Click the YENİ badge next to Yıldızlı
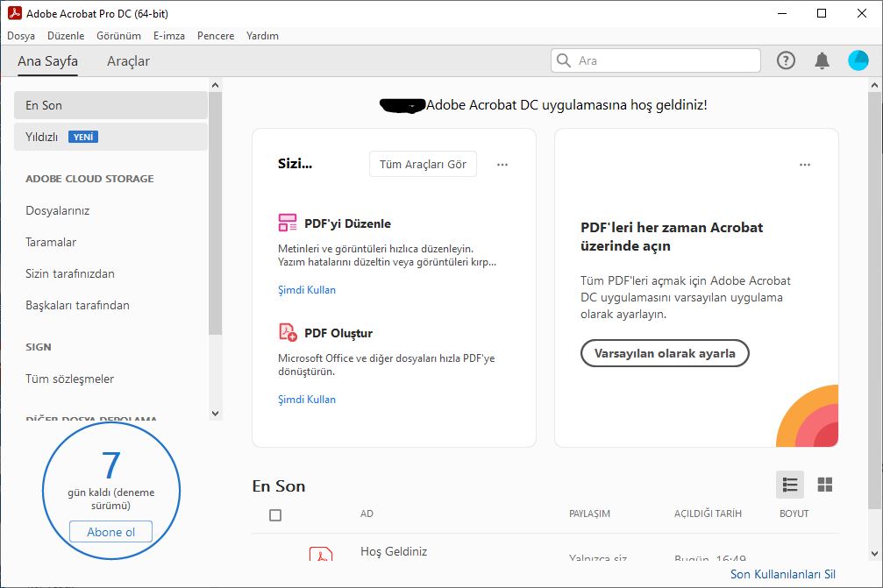This screenshot has height=588, width=883. click(83, 137)
